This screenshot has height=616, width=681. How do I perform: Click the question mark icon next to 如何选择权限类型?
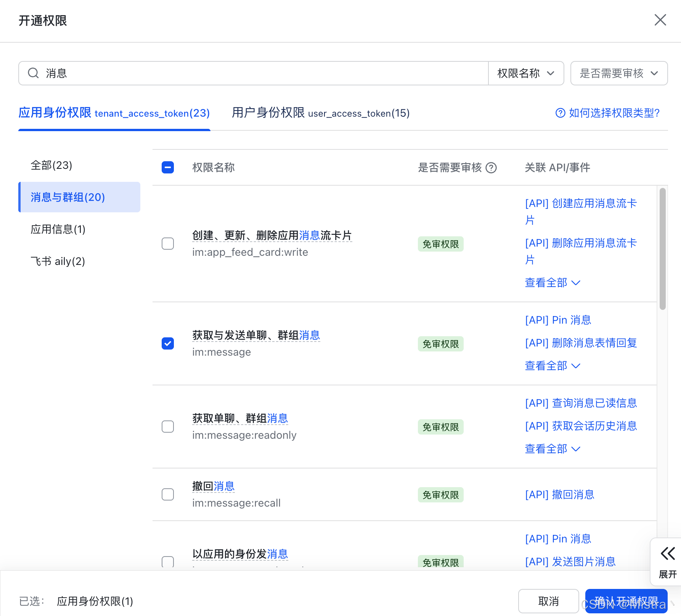click(x=560, y=113)
